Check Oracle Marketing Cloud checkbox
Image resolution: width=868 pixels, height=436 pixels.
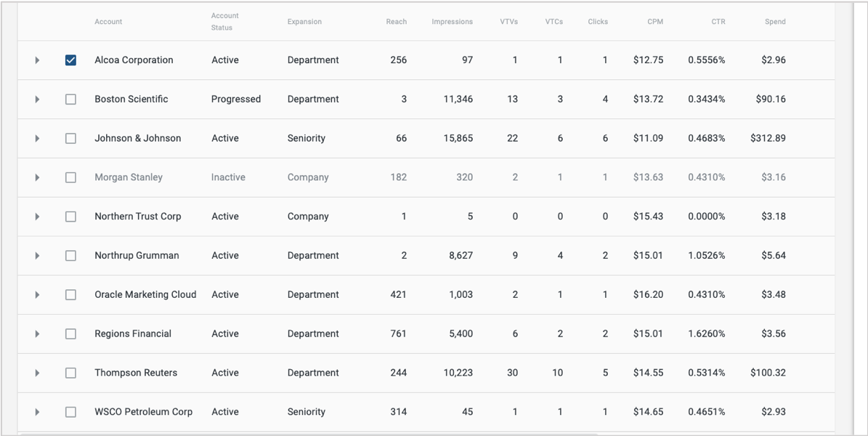(x=70, y=295)
